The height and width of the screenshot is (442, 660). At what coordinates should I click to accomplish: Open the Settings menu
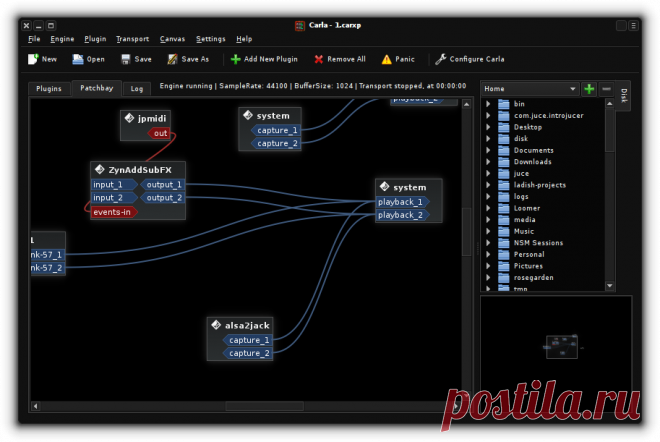point(210,39)
